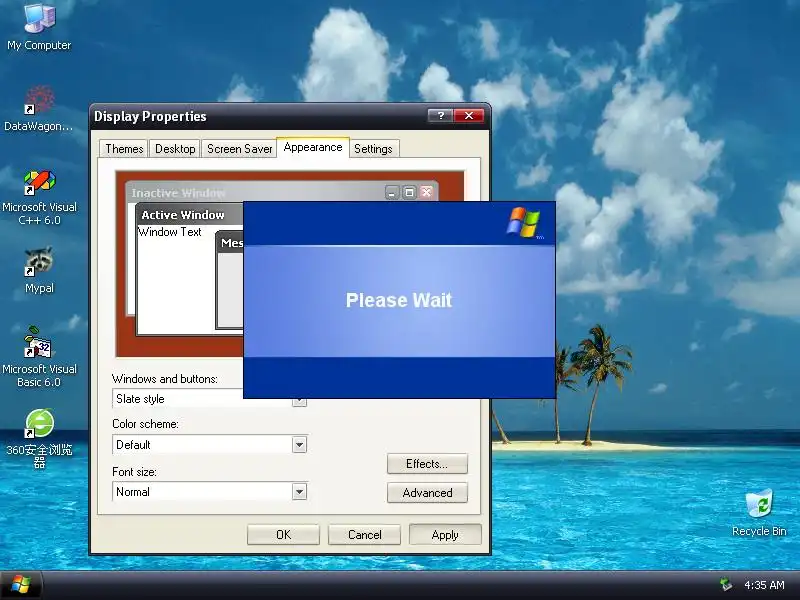Click the Window Text in preview
This screenshot has height=600, width=800.
[170, 232]
